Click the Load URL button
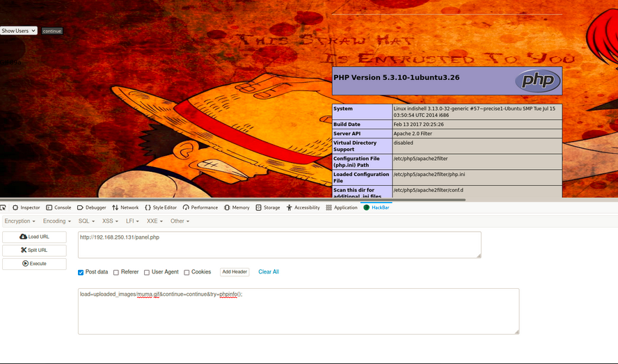Viewport: 618px width, 364px height. coord(34,237)
